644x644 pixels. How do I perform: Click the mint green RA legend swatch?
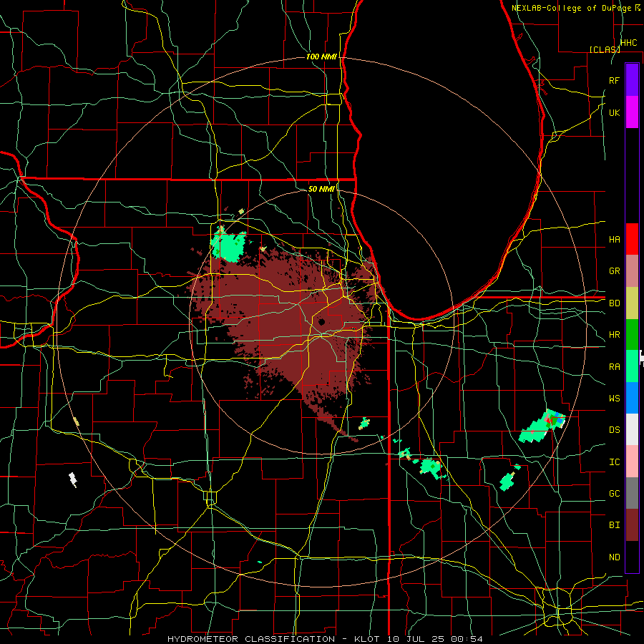pyautogui.click(x=632, y=366)
